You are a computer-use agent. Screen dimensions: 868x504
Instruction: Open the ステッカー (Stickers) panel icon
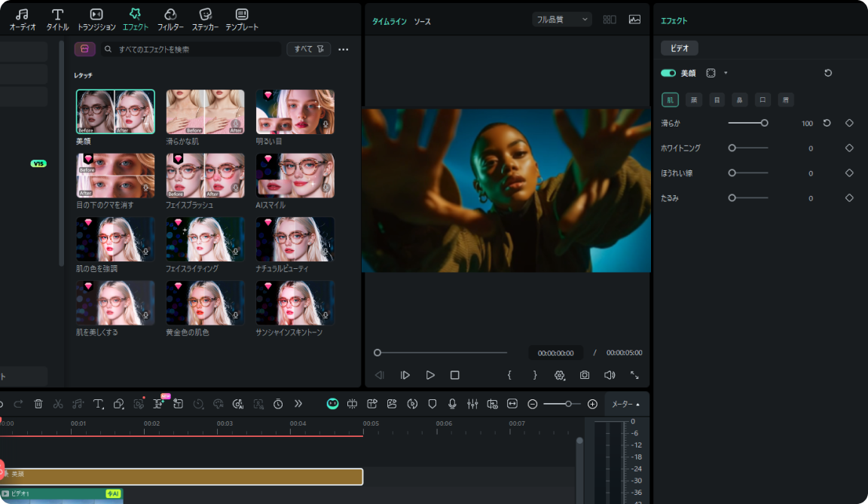point(205,19)
